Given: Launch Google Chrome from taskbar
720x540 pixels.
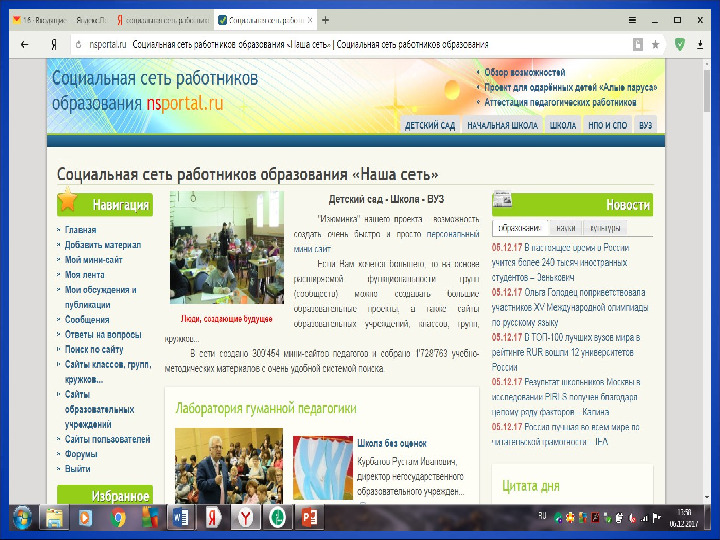Looking at the screenshot, I should tap(118, 518).
